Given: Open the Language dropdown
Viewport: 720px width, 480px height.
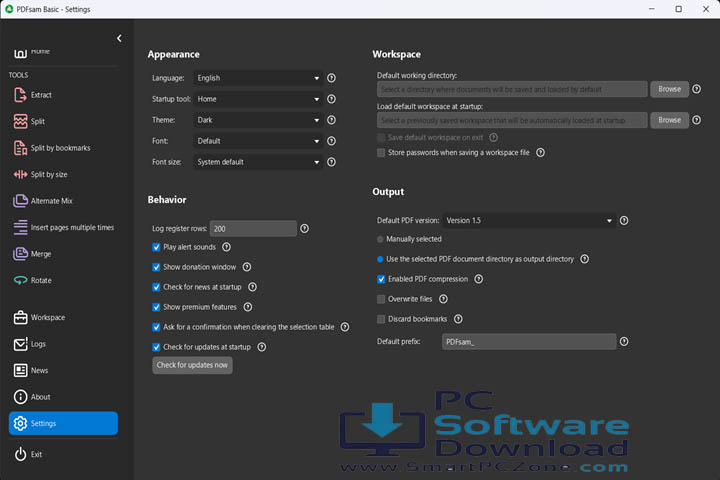Looking at the screenshot, I should pos(259,78).
